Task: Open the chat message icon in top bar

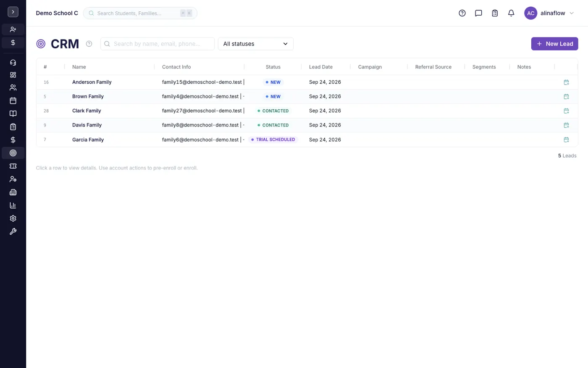Action: click(478, 13)
